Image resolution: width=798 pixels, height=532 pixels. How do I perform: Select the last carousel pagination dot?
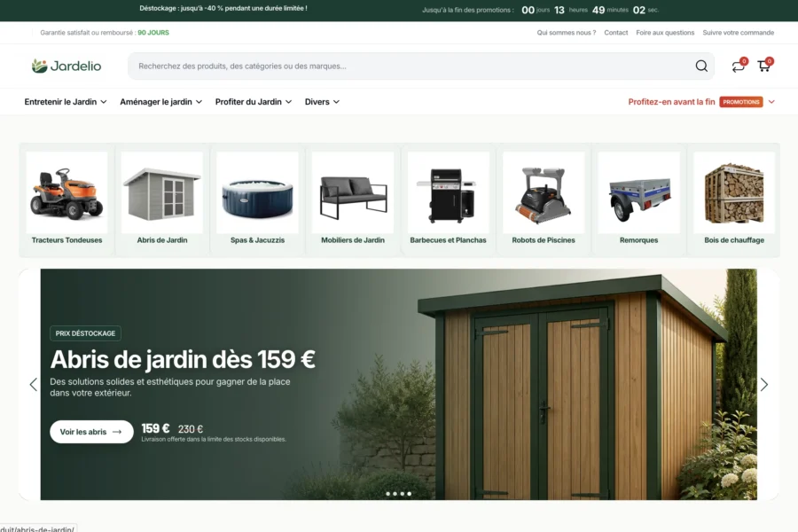pyautogui.click(x=409, y=494)
